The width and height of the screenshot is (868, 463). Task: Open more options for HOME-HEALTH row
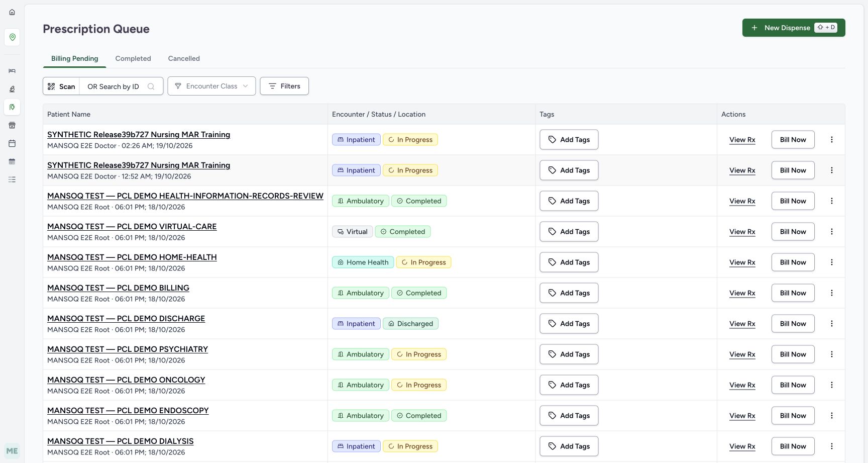(832, 262)
